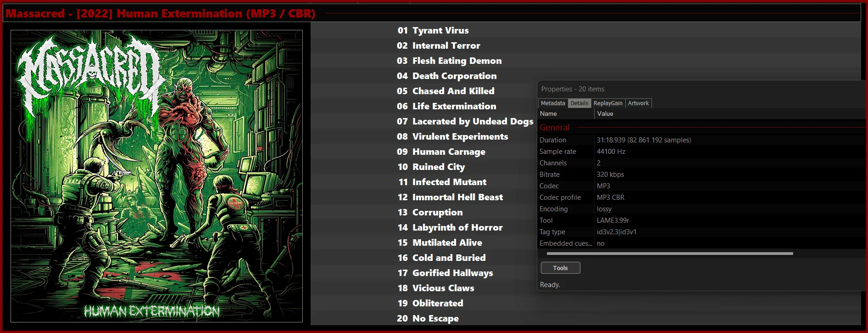The height and width of the screenshot is (333, 868).
Task: Select track 20 No Escape
Action: pyautogui.click(x=428, y=318)
